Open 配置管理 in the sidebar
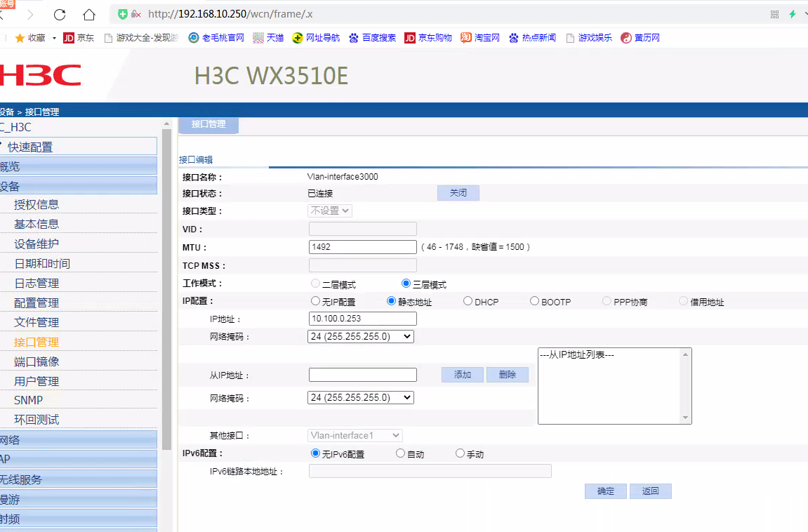This screenshot has height=532, width=808. pyautogui.click(x=37, y=302)
